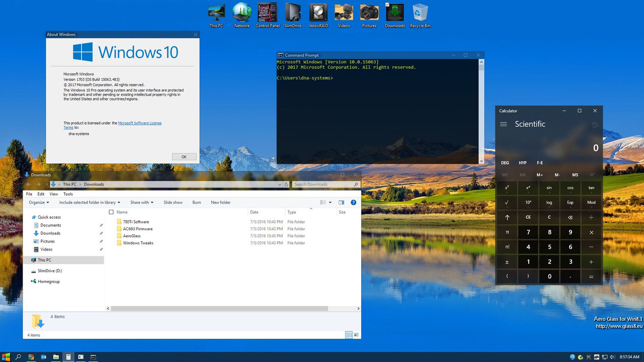Click the pi key in Calculator
This screenshot has height=362, width=644.
(507, 232)
